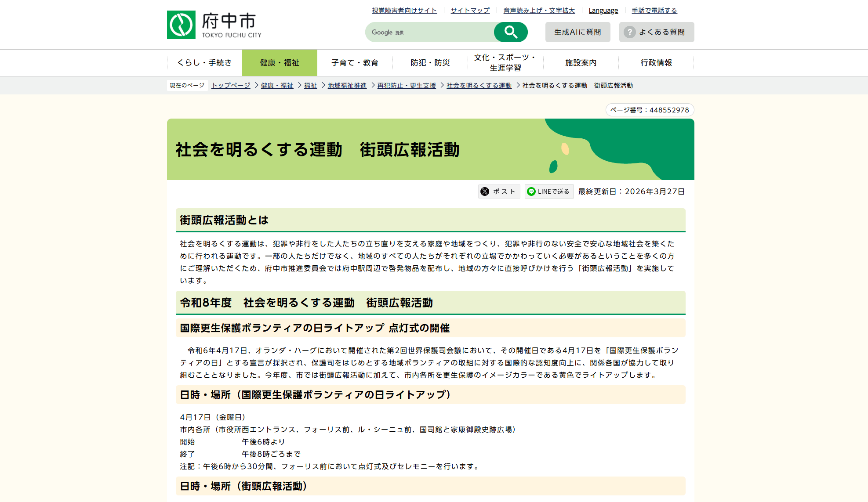
Task: Share page via LINEで送る button
Action: pyautogui.click(x=549, y=191)
